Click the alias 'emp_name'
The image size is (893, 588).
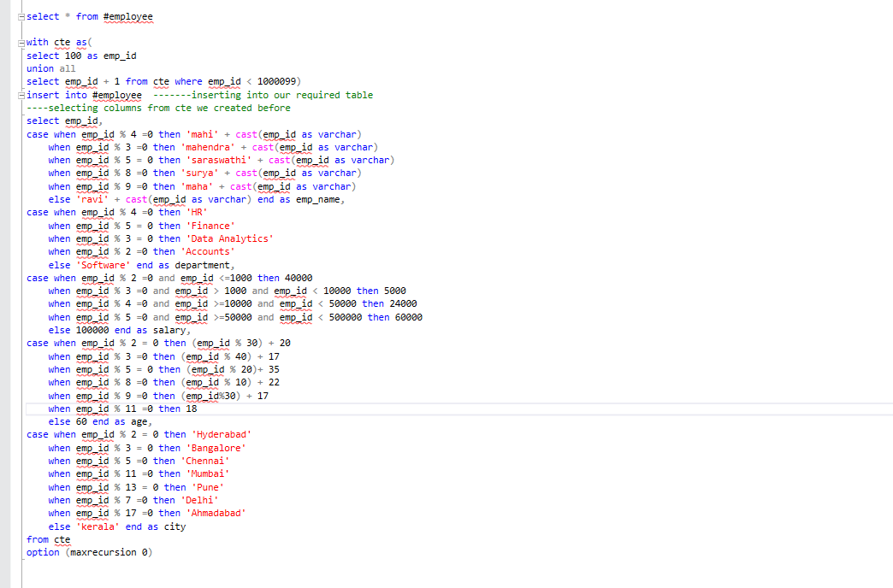(318, 199)
